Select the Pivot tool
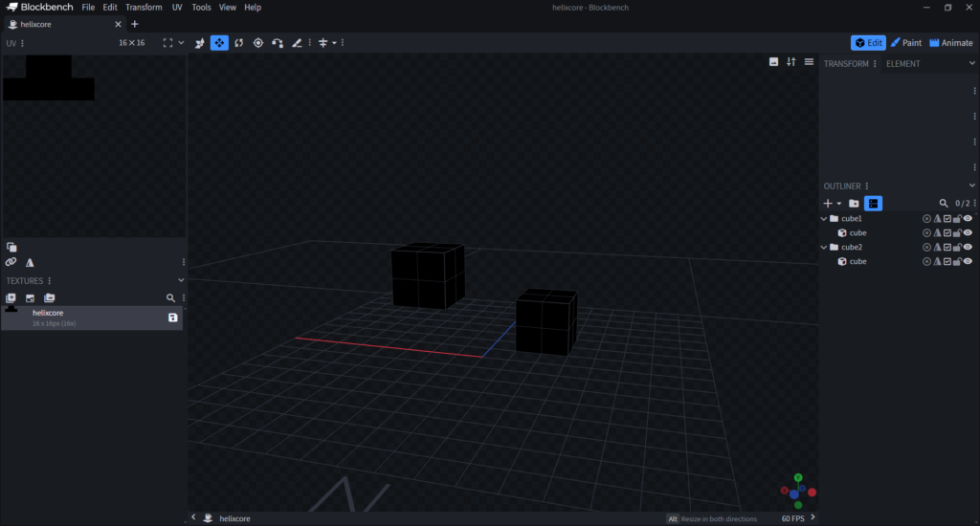The height and width of the screenshot is (526, 980). pyautogui.click(x=257, y=43)
